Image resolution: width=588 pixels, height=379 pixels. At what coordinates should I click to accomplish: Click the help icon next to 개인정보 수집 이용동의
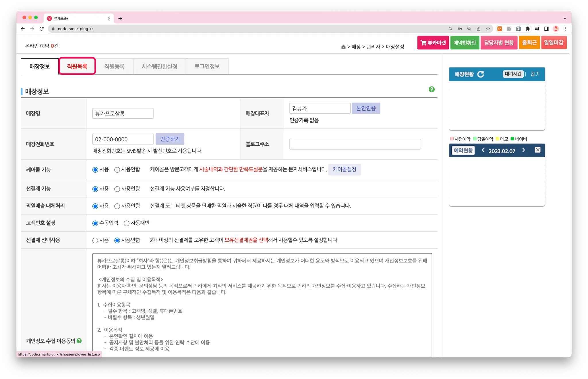79,341
